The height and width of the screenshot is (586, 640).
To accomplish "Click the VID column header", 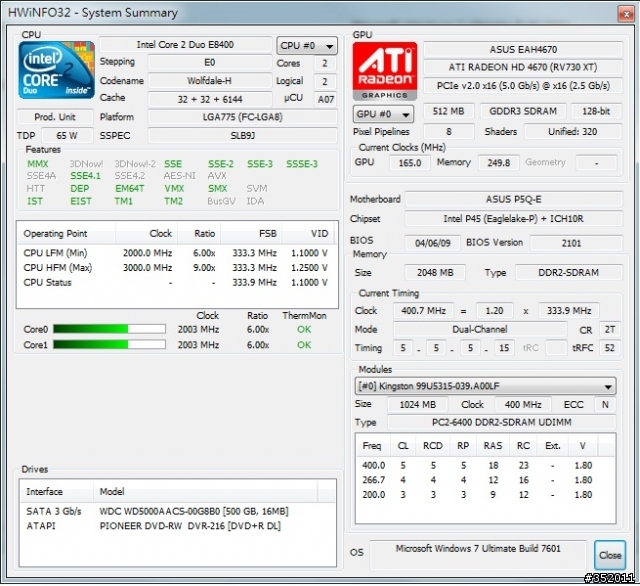I will (308, 234).
